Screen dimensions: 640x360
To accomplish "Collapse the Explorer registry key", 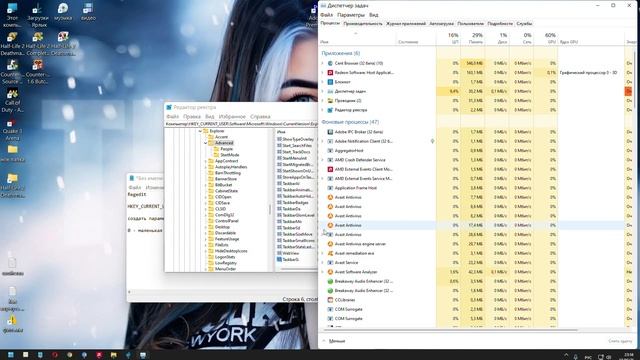I will click(200, 131).
